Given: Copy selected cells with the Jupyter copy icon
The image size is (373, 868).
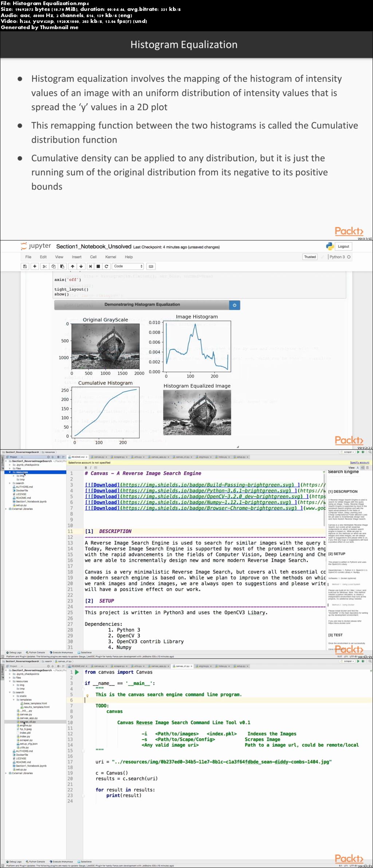Looking at the screenshot, I should pyautogui.click(x=53, y=266).
